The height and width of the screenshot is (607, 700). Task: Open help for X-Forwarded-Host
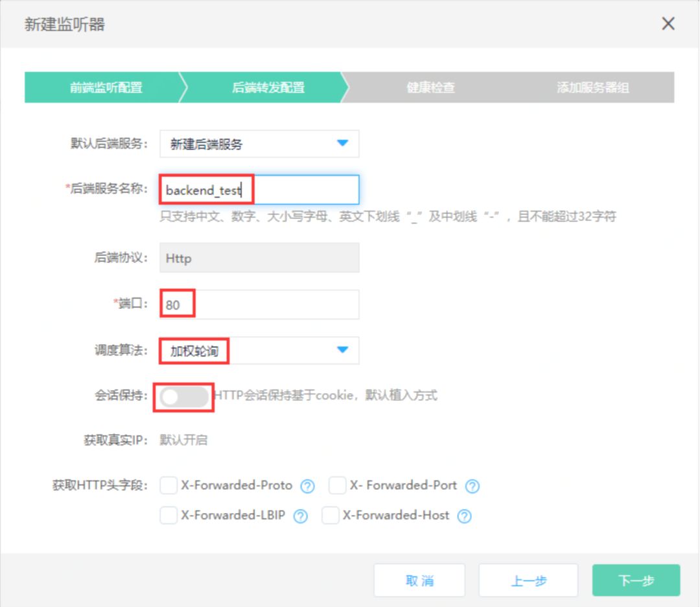point(464,516)
